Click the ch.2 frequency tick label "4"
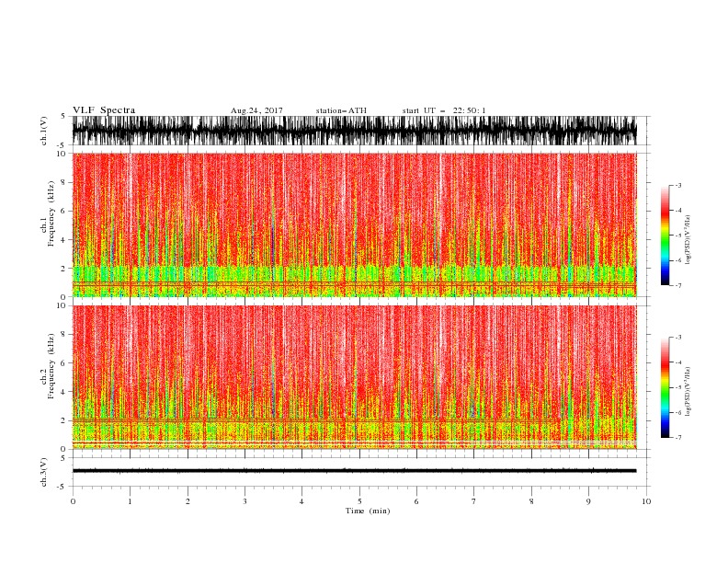Image resolution: width=728 pixels, height=563 pixels. click(x=63, y=392)
